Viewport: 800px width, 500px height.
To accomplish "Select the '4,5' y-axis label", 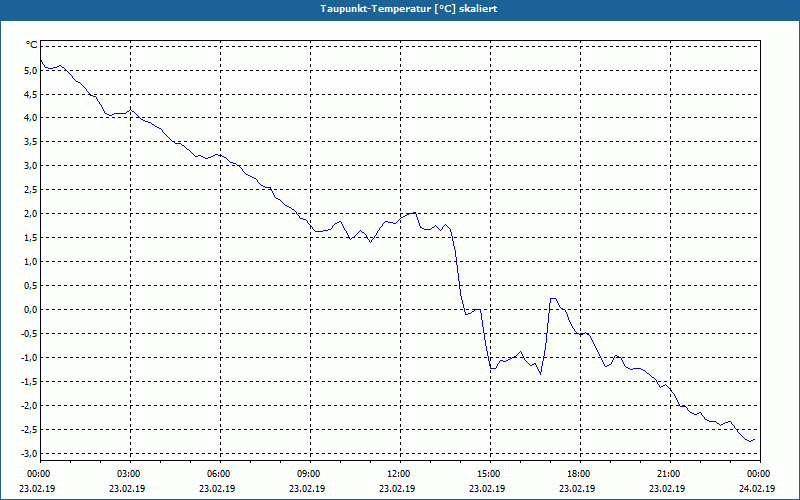I will tap(31, 94).
